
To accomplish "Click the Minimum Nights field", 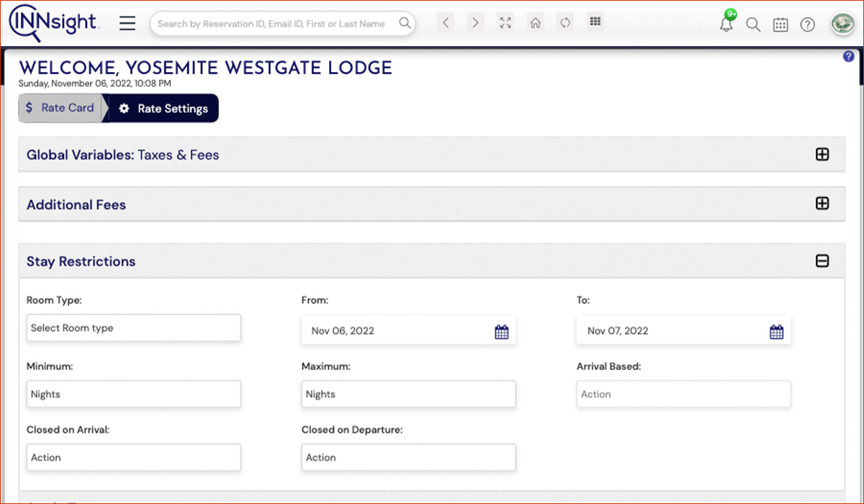I will pyautogui.click(x=133, y=394).
